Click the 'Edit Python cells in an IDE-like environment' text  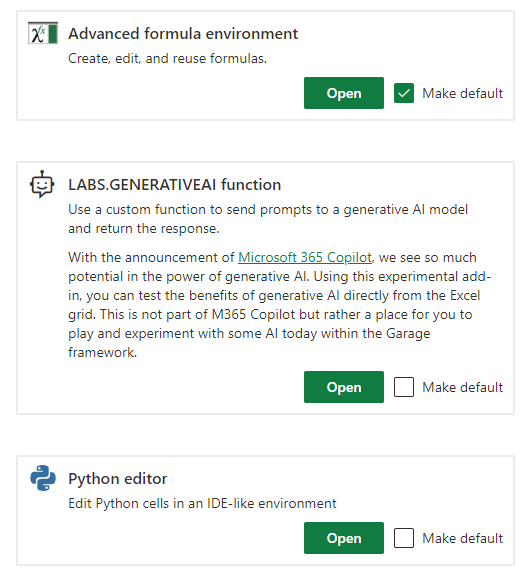tap(202, 503)
